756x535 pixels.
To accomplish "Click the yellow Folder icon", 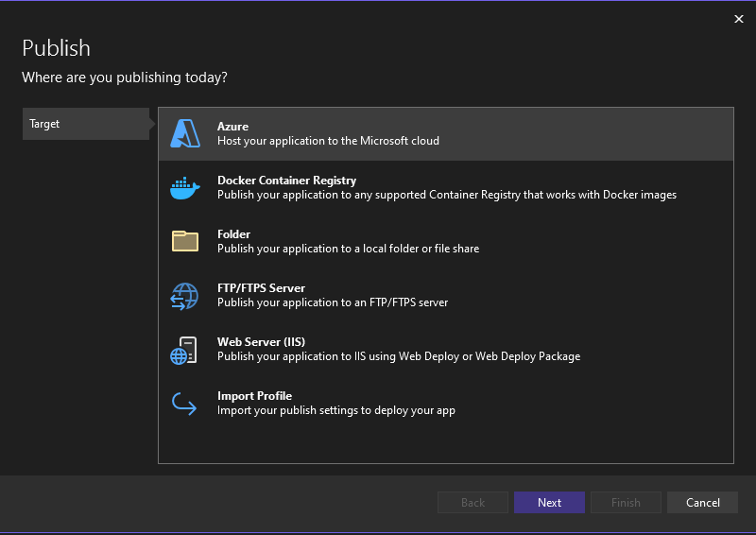I will click(x=185, y=241).
